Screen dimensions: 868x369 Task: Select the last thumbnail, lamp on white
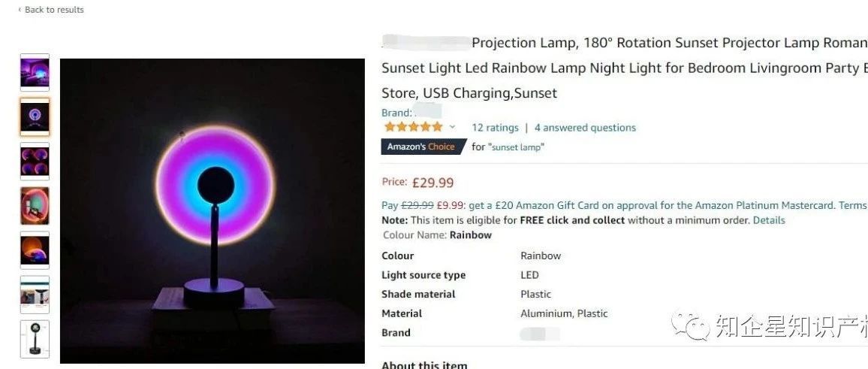(35, 339)
